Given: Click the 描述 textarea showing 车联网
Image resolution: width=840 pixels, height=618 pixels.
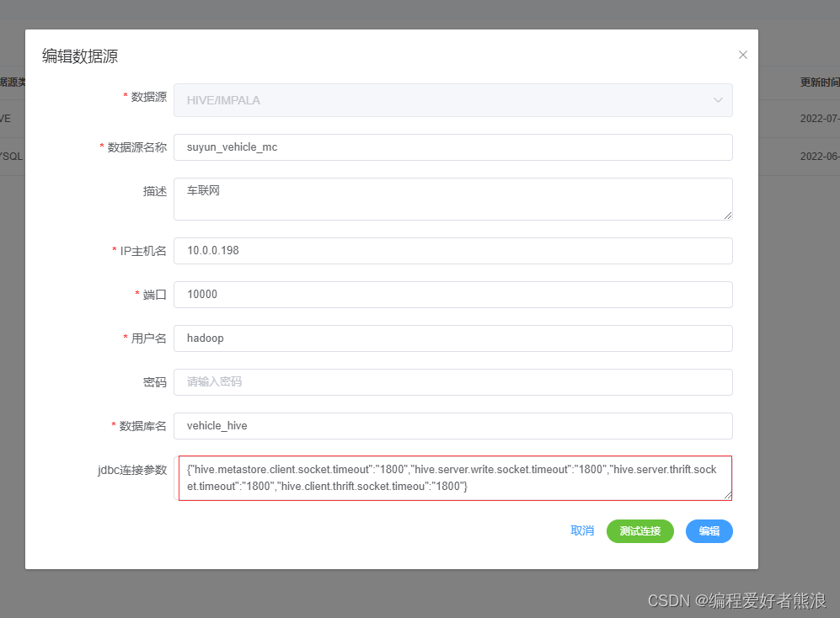Looking at the screenshot, I should (x=453, y=199).
